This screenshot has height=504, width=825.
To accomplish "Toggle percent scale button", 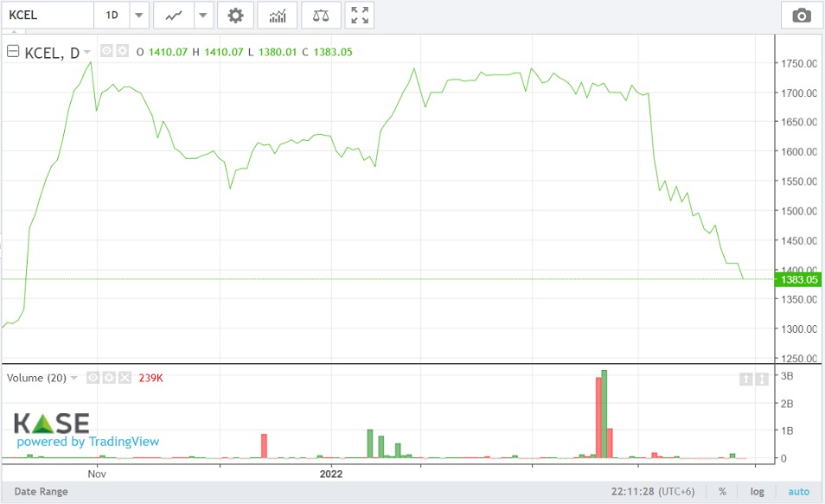I will click(722, 491).
